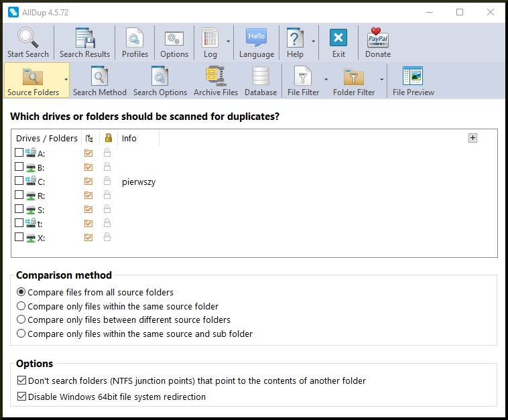508x420 pixels.
Task: Open the Profiles toolbar icon
Action: (135, 38)
